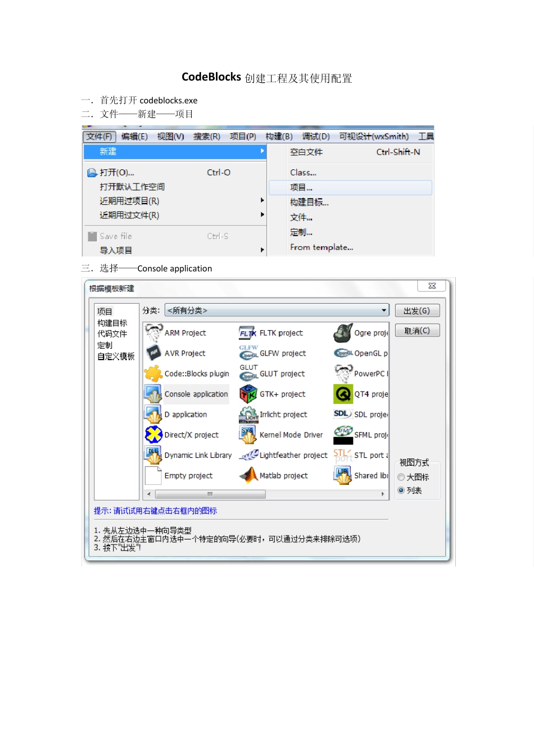Open the 项目(P) menu
The image size is (534, 756).
243,137
